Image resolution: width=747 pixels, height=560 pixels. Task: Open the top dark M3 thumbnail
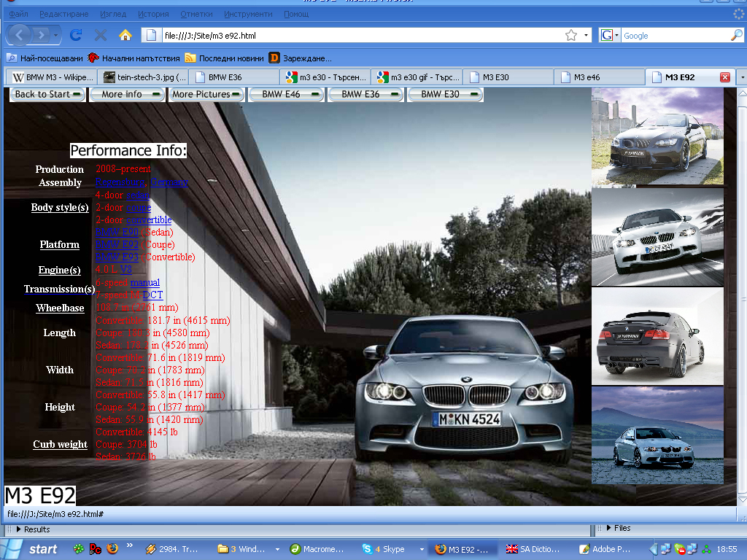(657, 136)
